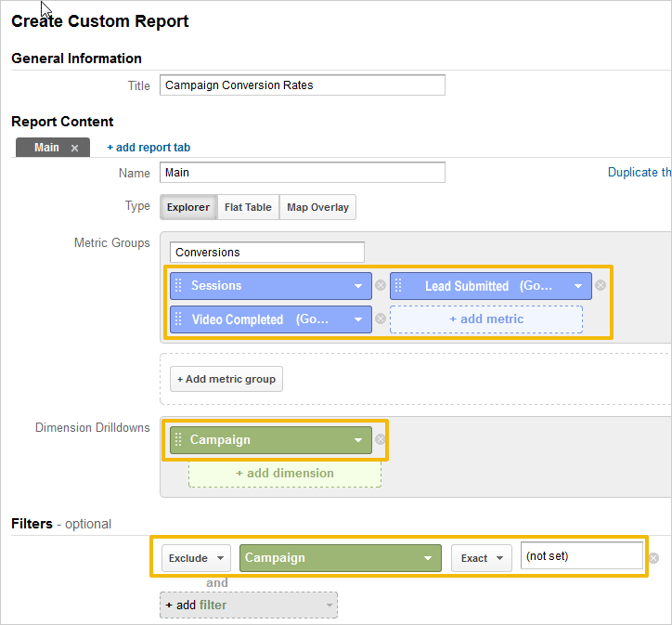The image size is (672, 625).
Task: Remove the Campaign filter with the X icon
Action: [653, 558]
